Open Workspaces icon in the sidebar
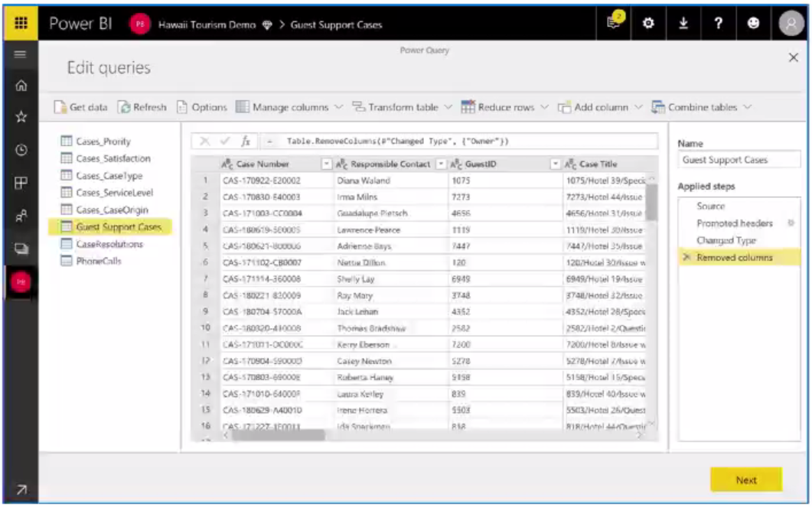 coord(21,249)
